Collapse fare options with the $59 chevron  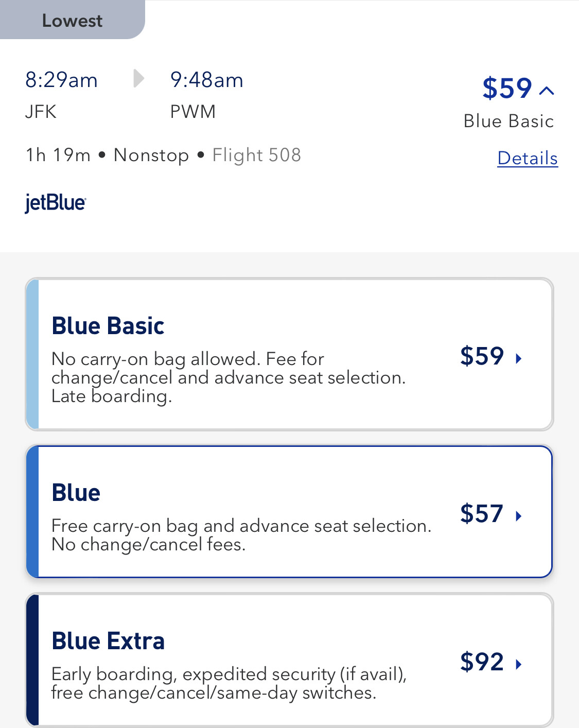coord(547,91)
